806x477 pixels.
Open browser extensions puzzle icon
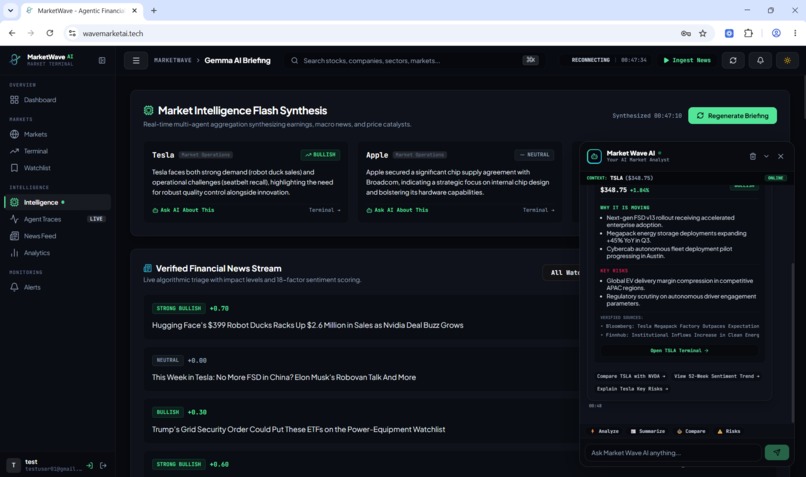click(x=748, y=33)
